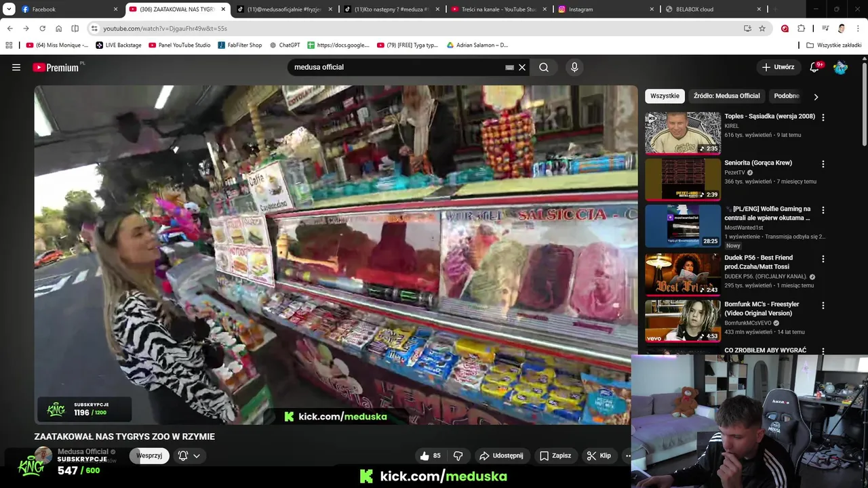
Task: Open options for Bomfunk MC's - Freestyler
Action: (823, 305)
